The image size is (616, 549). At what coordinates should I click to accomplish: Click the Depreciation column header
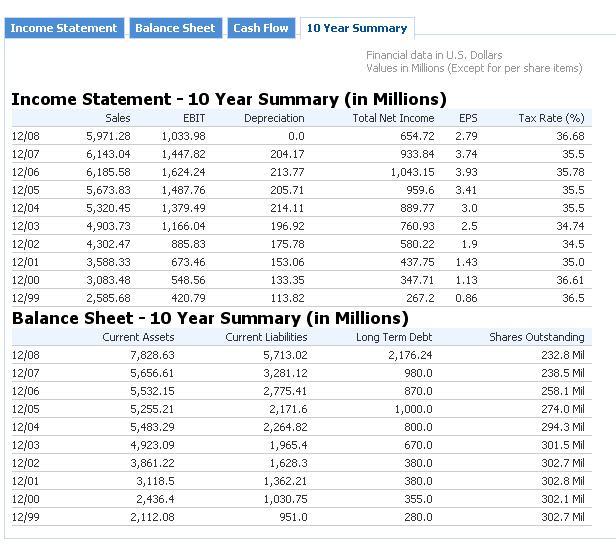coord(274,118)
